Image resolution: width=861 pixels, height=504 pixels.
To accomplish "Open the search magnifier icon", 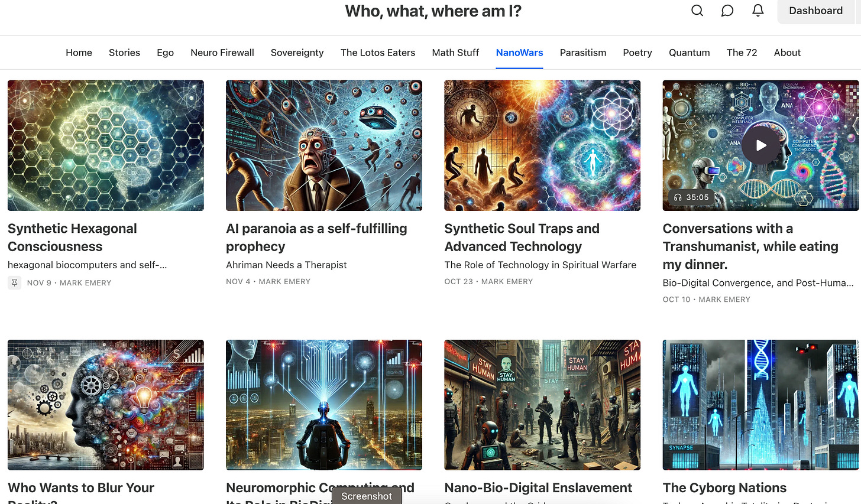I will (x=697, y=11).
